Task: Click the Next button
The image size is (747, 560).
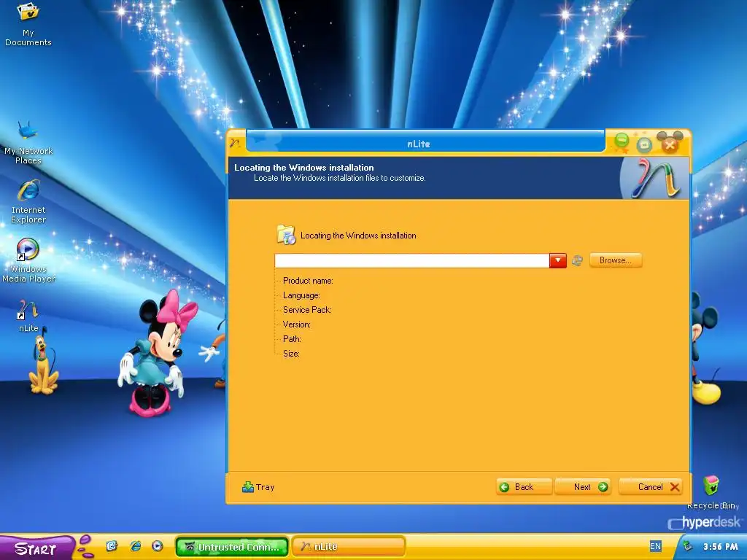Action: coord(583,486)
